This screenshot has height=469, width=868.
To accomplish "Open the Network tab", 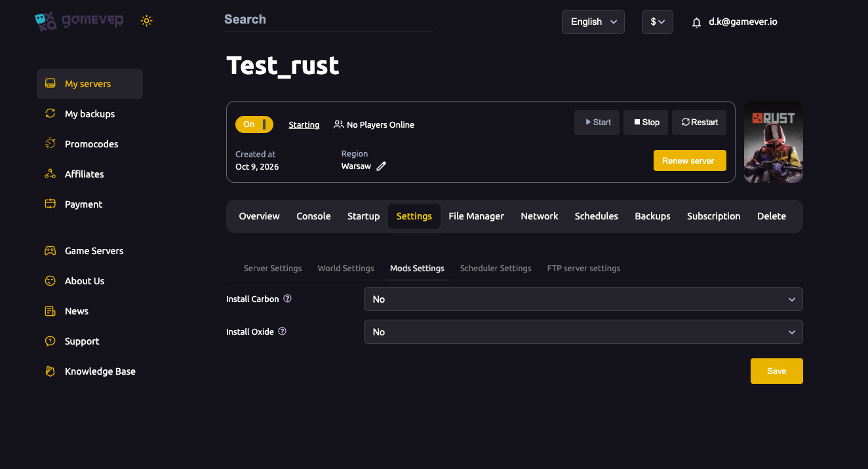I will [x=540, y=216].
